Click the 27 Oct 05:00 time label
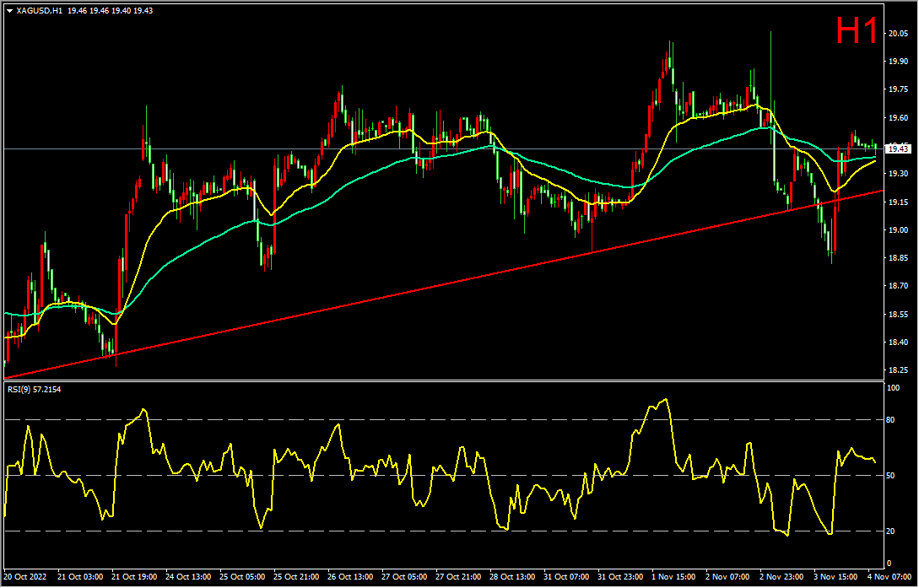919x588 pixels. 405,577
